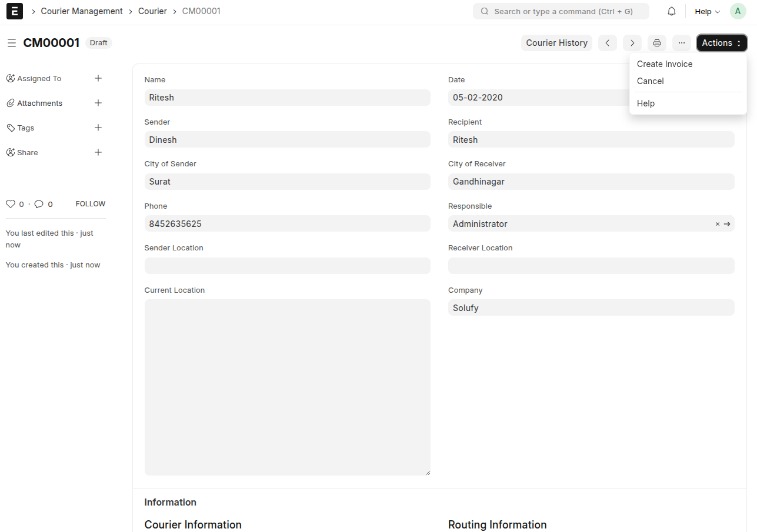Go to the previous document
757x532 pixels.
pyautogui.click(x=608, y=43)
